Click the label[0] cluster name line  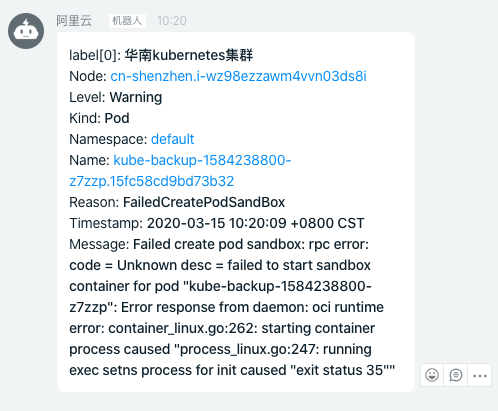click(161, 55)
